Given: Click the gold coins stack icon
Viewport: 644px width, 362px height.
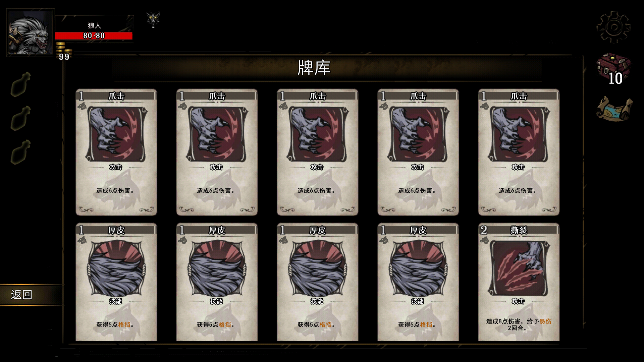Looking at the screenshot, I should 64,48.
